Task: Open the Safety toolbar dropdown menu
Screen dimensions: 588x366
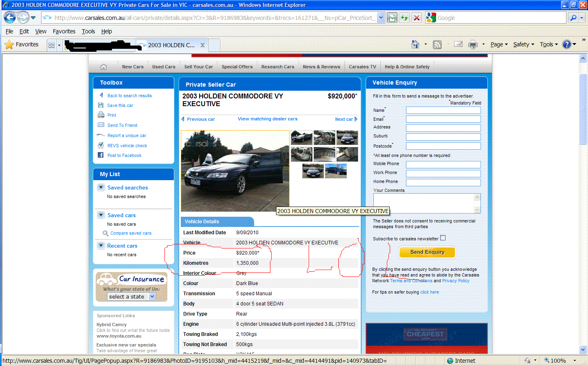Action: coord(523,44)
